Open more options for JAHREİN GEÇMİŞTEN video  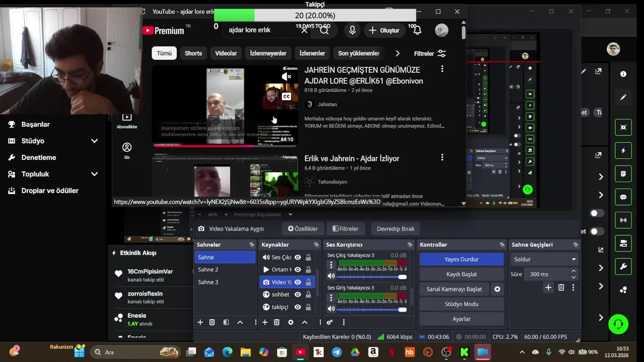coord(442,69)
